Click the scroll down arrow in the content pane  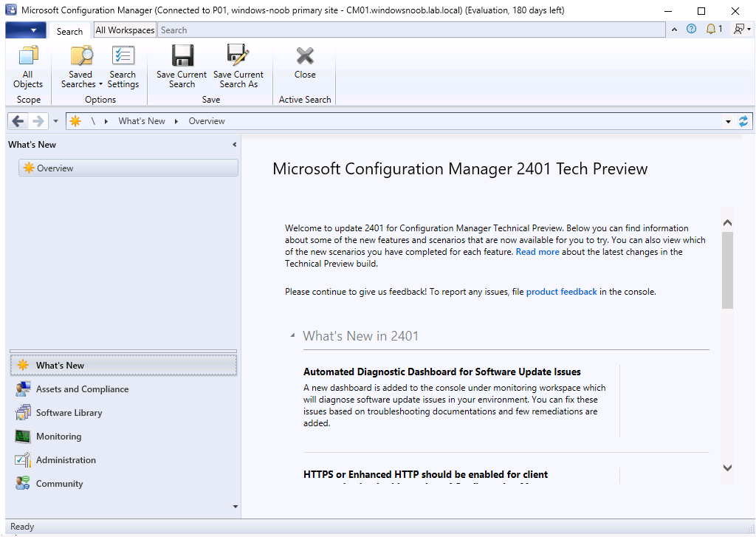coord(727,468)
